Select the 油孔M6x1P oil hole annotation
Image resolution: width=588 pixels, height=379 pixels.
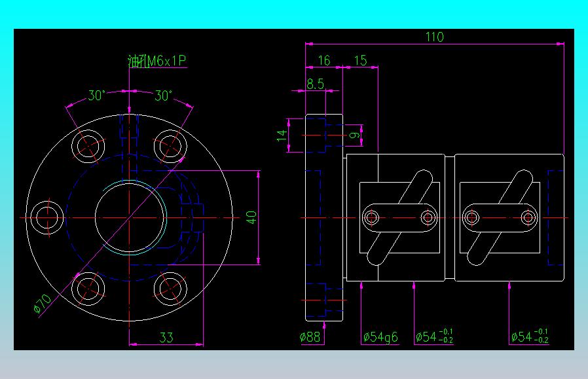click(x=156, y=61)
